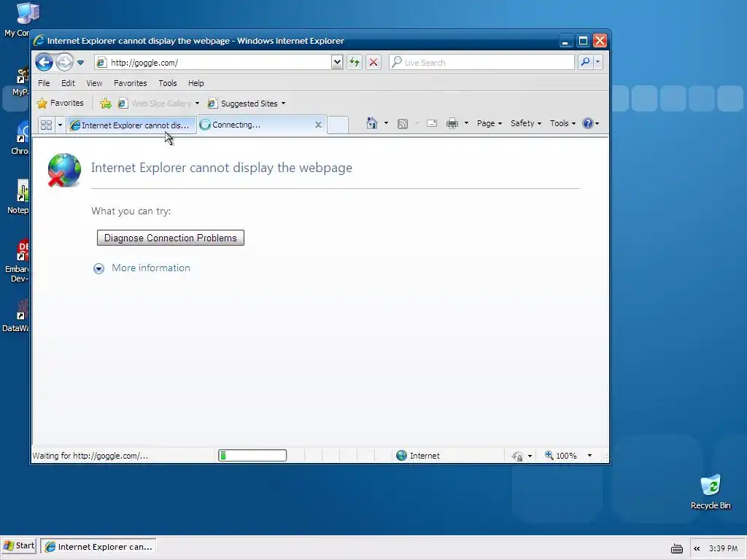
Task: Close the Connecting... tab
Action: [x=318, y=125]
